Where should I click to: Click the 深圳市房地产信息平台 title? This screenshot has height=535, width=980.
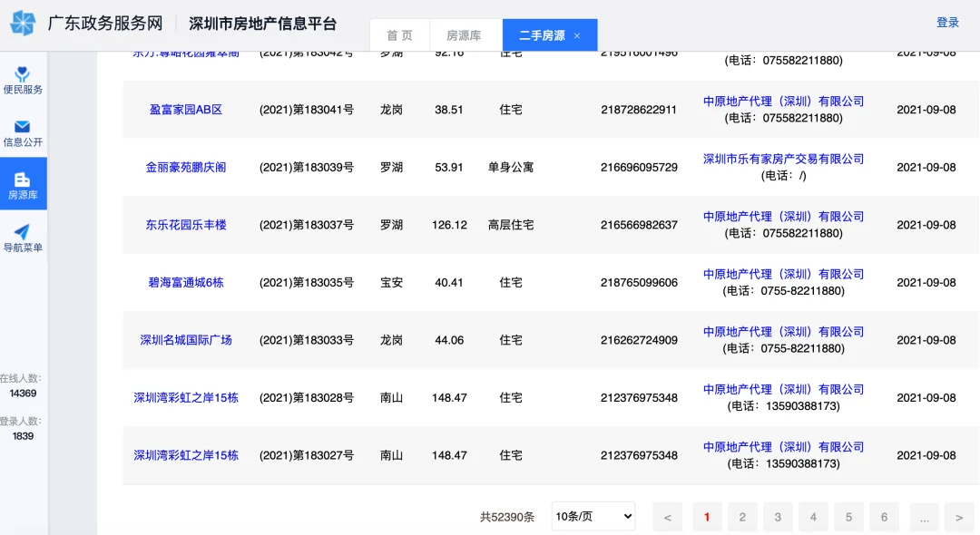[262, 24]
